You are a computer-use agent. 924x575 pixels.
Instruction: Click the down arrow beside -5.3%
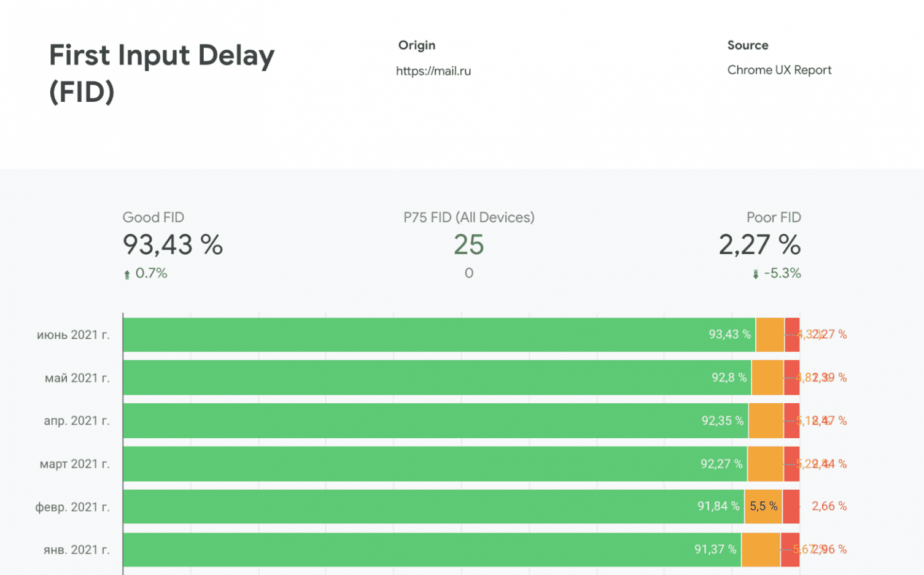click(755, 274)
